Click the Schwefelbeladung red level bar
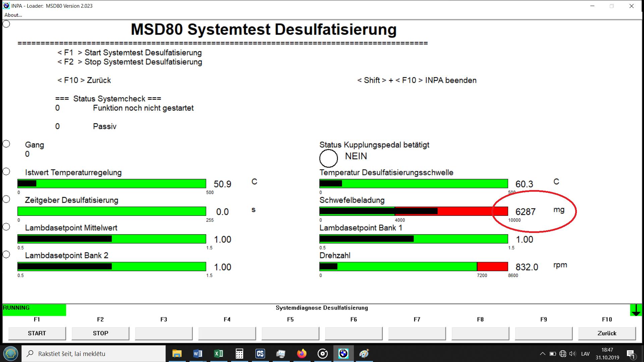The width and height of the screenshot is (644, 362). pos(472,211)
